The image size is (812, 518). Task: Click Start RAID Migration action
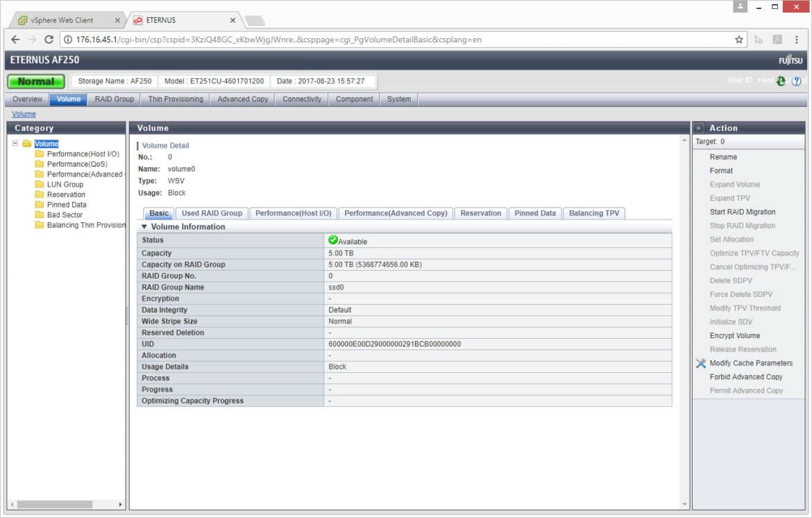click(x=743, y=212)
